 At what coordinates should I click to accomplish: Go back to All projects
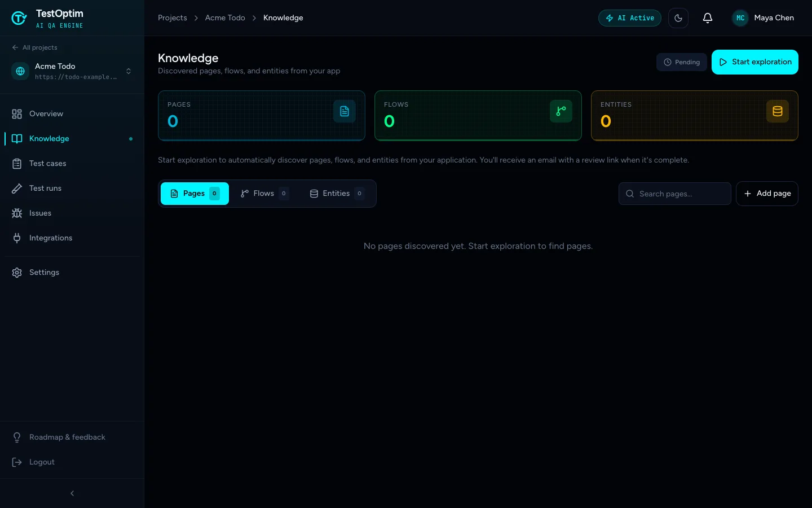(x=34, y=47)
